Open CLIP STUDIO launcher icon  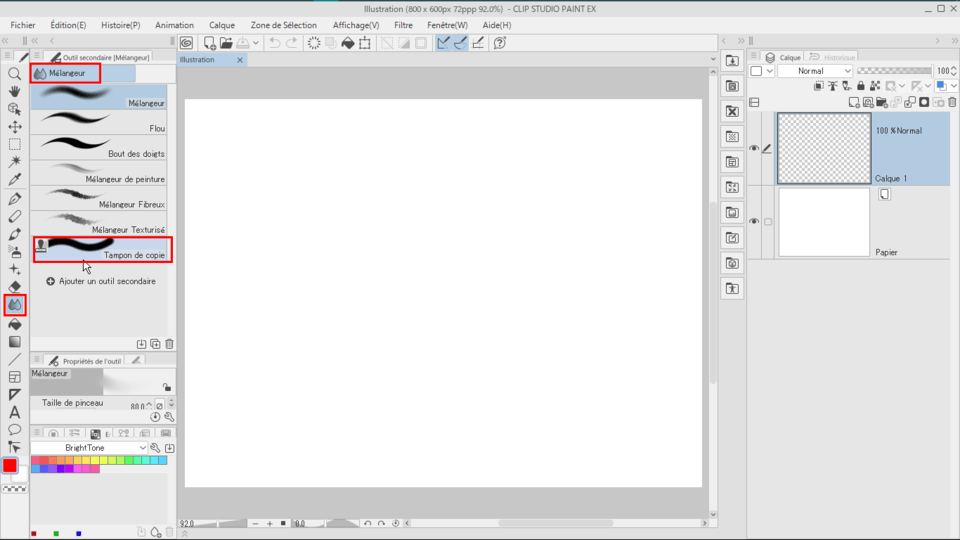click(x=186, y=43)
